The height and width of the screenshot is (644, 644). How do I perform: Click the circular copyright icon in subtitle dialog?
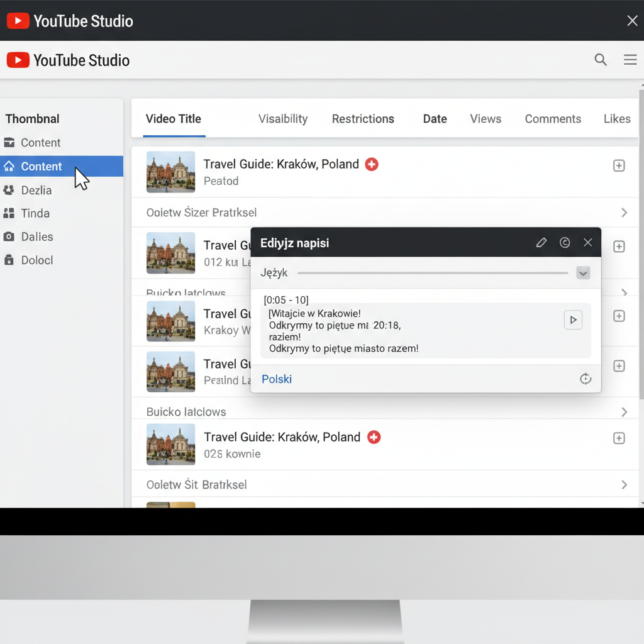565,243
